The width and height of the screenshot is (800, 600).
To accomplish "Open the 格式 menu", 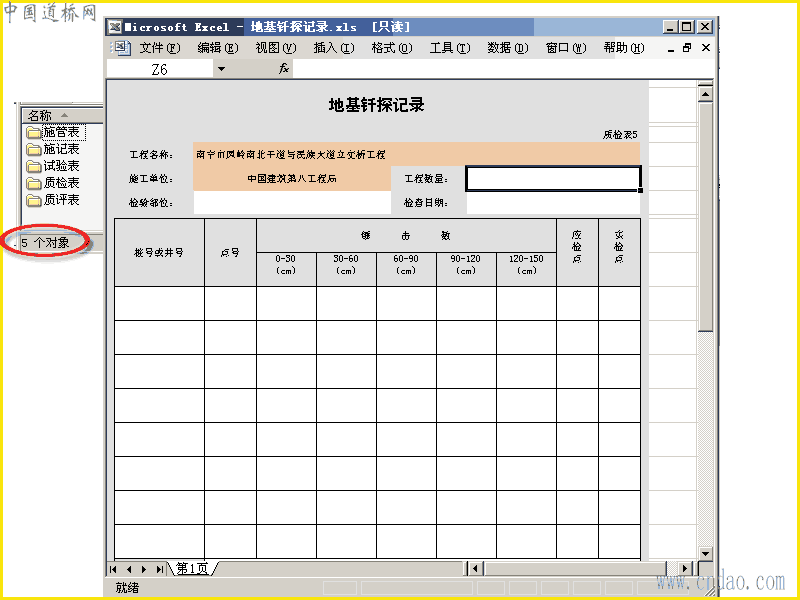I will pyautogui.click(x=392, y=48).
